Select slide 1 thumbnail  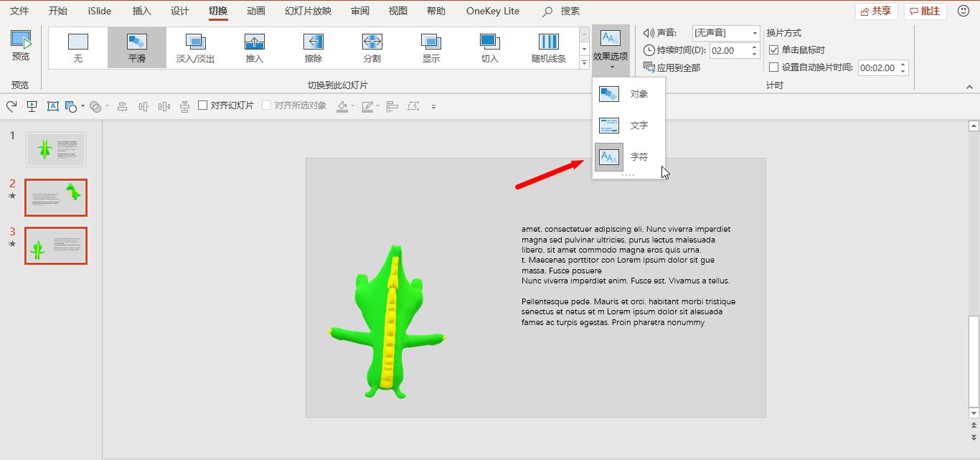(x=56, y=149)
